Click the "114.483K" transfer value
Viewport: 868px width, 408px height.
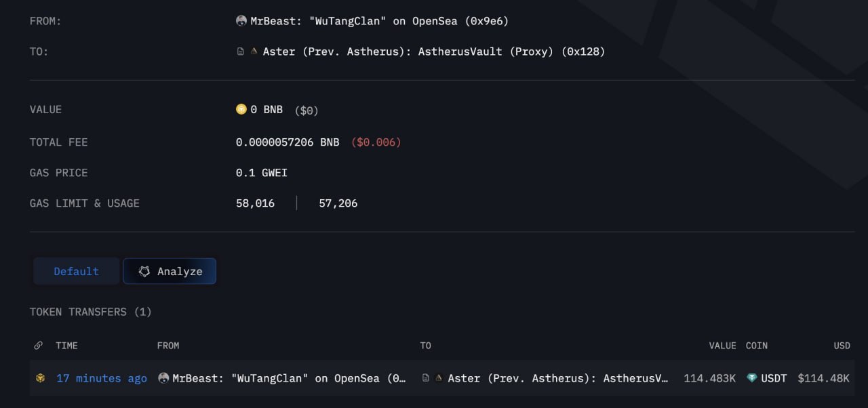tap(710, 379)
